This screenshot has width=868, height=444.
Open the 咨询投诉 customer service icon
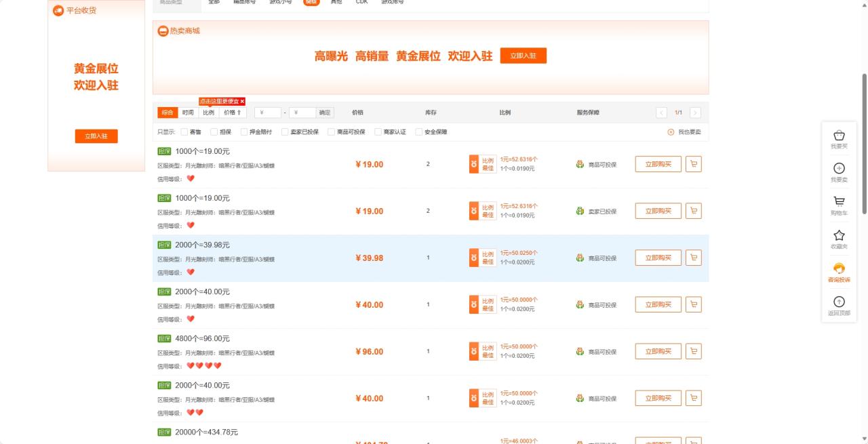click(839, 273)
